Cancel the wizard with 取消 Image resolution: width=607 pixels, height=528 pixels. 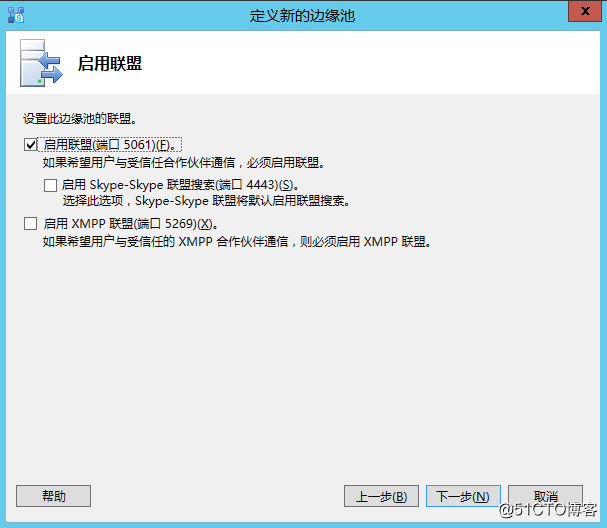[545, 496]
